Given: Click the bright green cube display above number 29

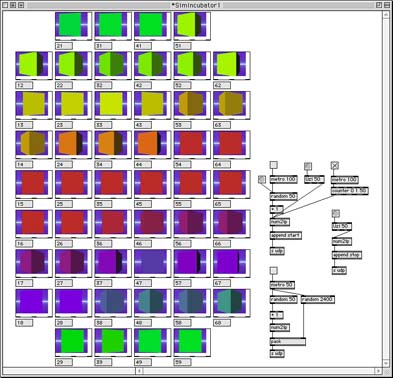Looking at the screenshot, I should click(x=73, y=340).
